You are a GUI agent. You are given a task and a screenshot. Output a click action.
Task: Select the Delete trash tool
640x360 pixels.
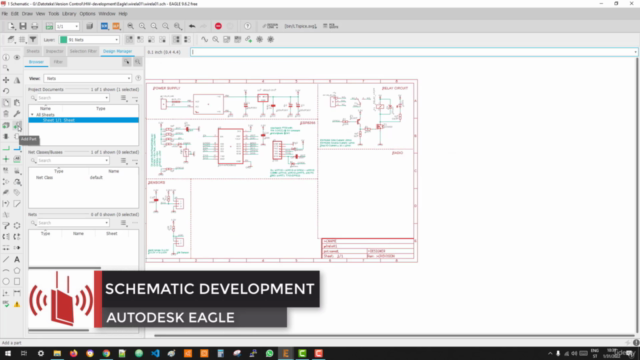tap(6, 114)
